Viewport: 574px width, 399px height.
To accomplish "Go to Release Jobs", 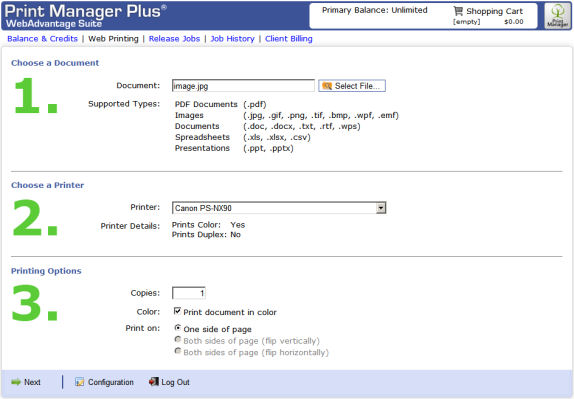I will [174, 39].
